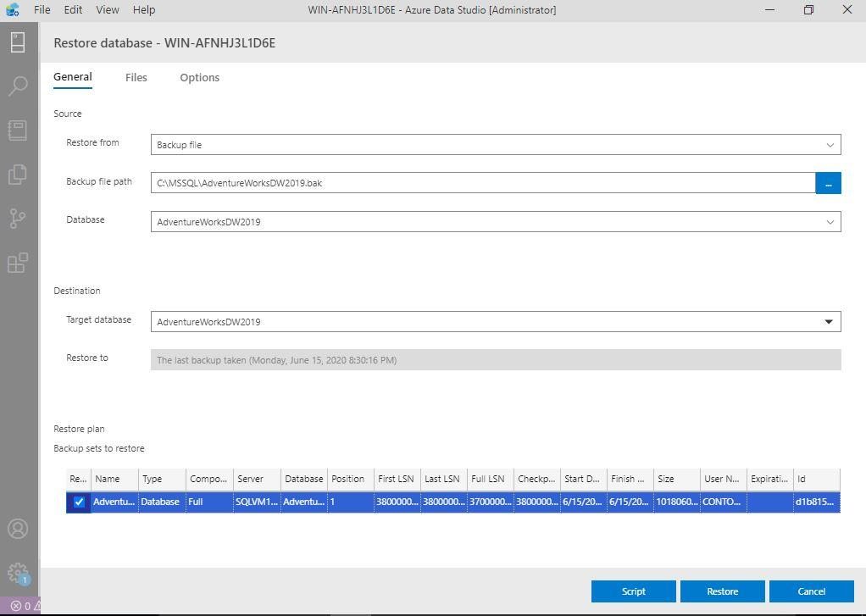Image resolution: width=866 pixels, height=616 pixels.
Task: Select the 'd1b815...' id cell
Action: pos(816,502)
